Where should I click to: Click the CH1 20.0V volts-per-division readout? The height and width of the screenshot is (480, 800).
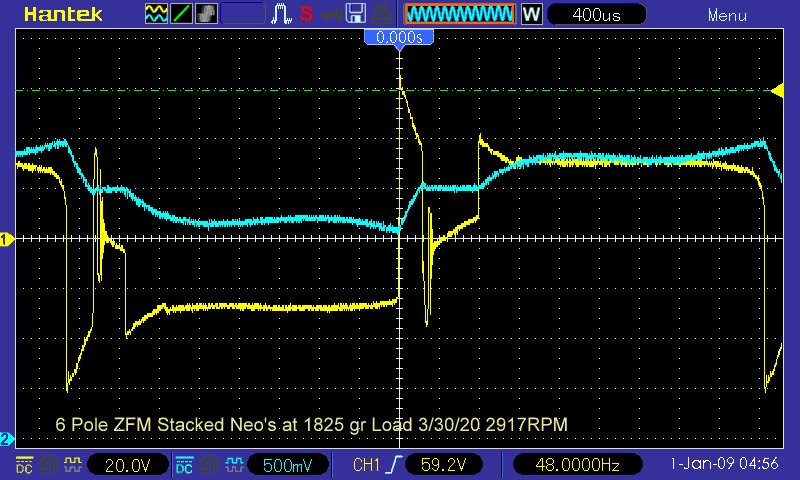pyautogui.click(x=127, y=465)
